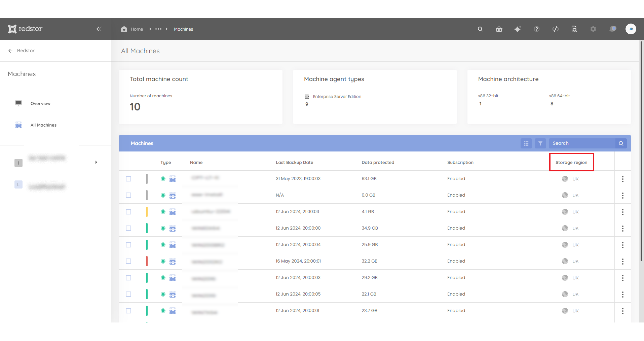
Task: Click the server icon in 34.9 GB row
Action: 173,228
